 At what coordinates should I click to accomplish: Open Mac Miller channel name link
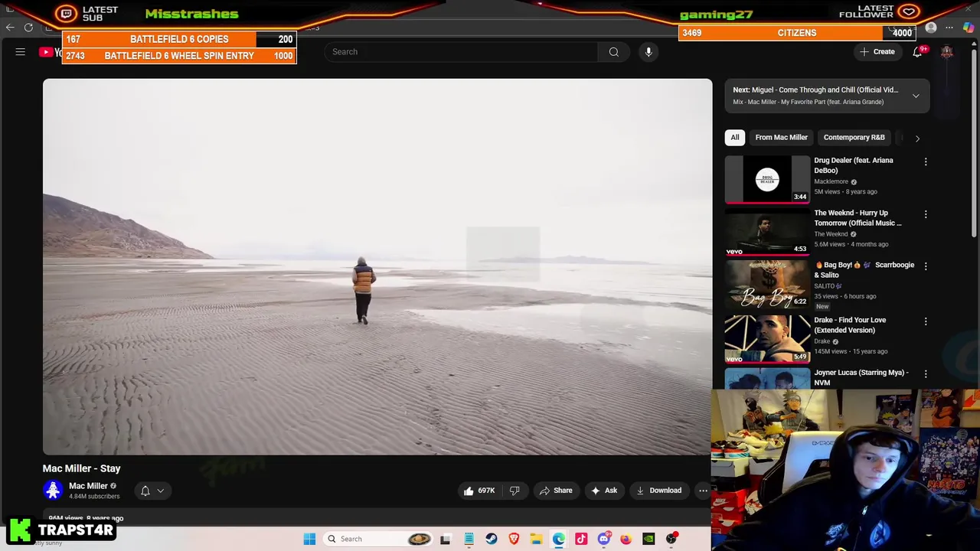pyautogui.click(x=88, y=486)
